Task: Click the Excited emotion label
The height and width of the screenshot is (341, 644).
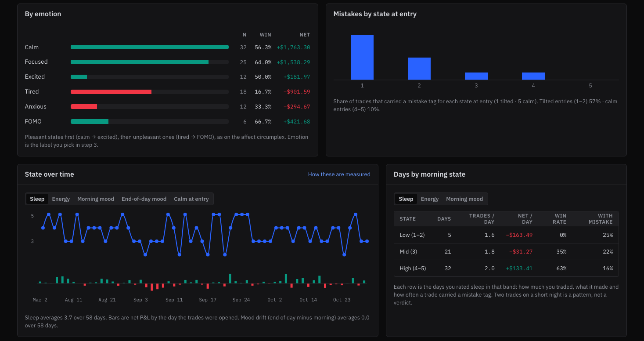Action: click(35, 77)
